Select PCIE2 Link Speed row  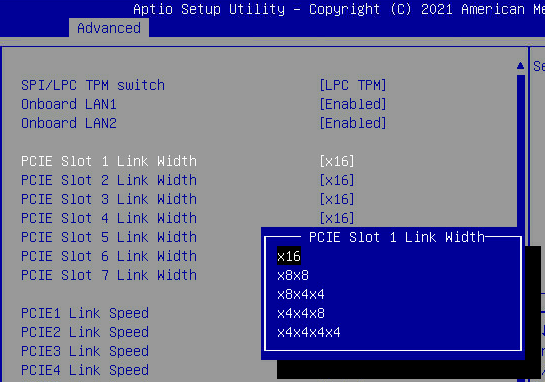pyautogui.click(x=85, y=332)
